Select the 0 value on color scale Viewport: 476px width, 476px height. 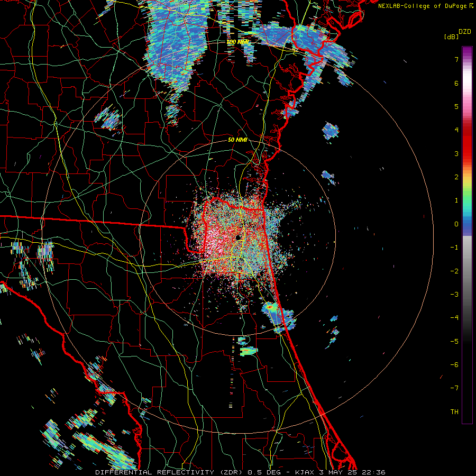[x=456, y=224]
